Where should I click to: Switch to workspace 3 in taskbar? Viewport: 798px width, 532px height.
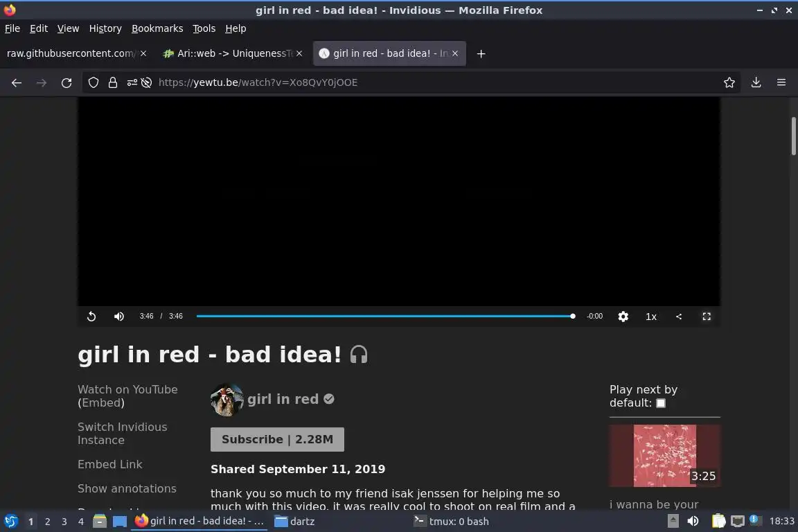click(64, 522)
